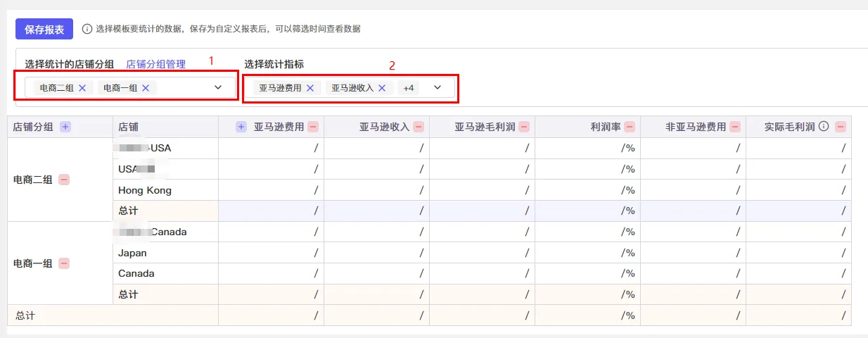868x338 pixels.
Task: Remove the 利润率 column with minus icon
Action: (630, 127)
